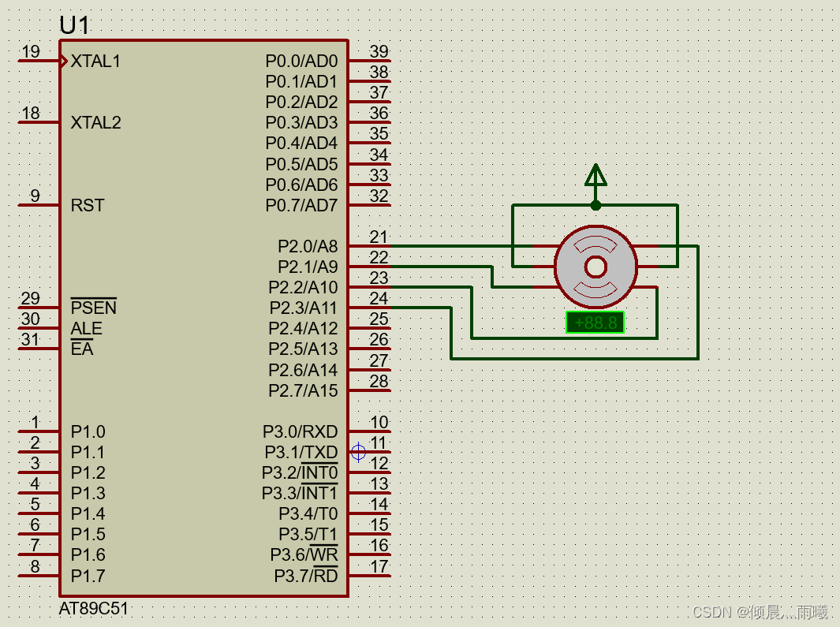Click the P1.4 pin label
The width and height of the screenshot is (840, 627).
(x=88, y=513)
